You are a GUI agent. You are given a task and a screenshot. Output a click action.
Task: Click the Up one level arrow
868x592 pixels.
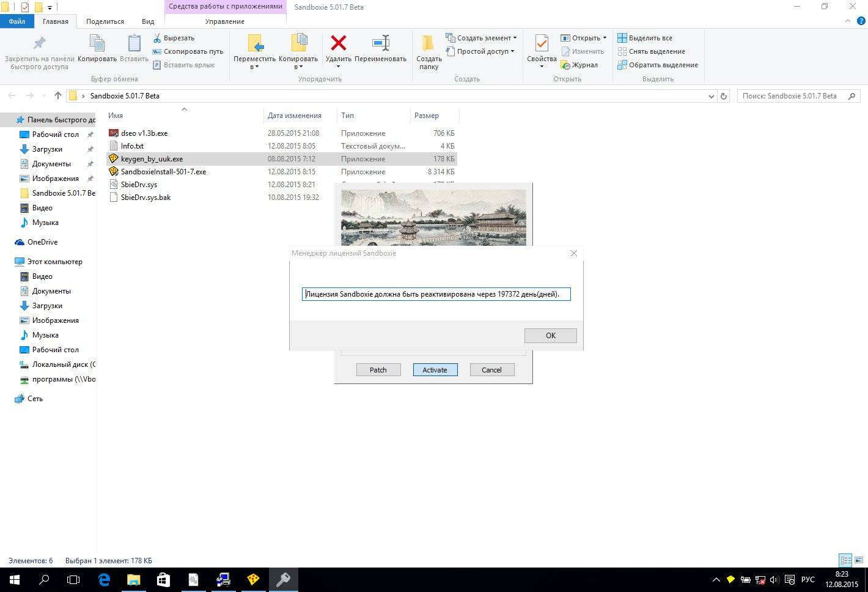pos(58,96)
